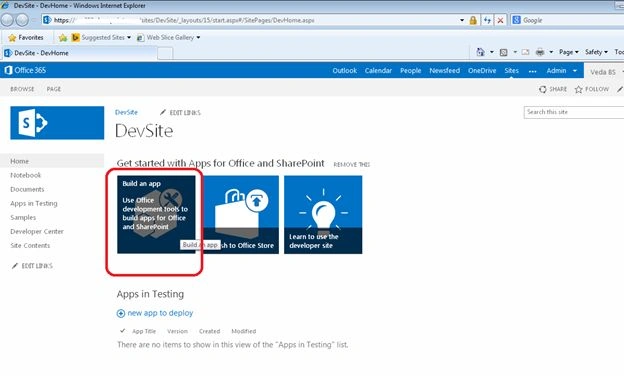
Task: Click the SharePoint site logo
Action: coord(57,123)
